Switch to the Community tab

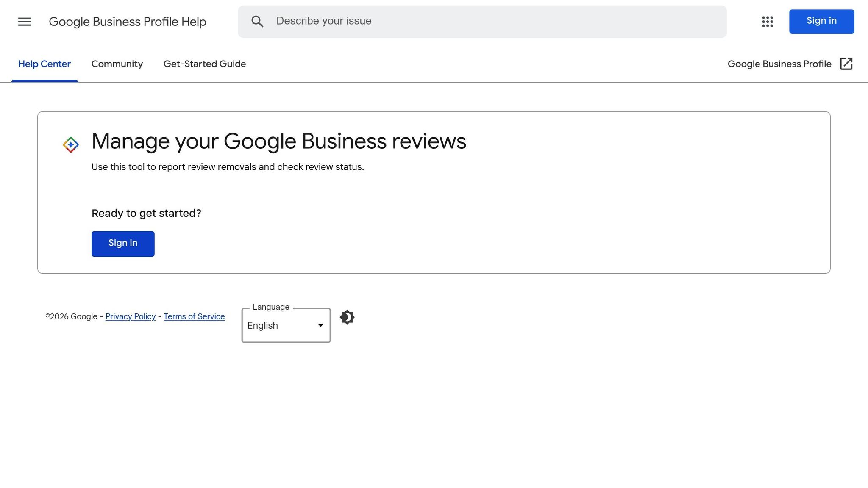(x=117, y=64)
